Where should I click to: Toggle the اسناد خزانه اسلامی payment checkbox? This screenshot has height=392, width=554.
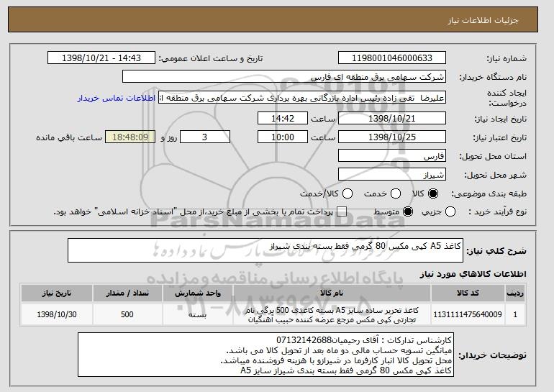point(342,212)
